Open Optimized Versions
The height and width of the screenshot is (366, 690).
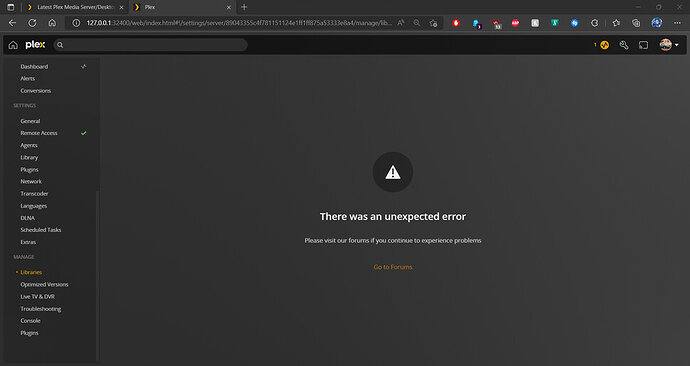44,285
